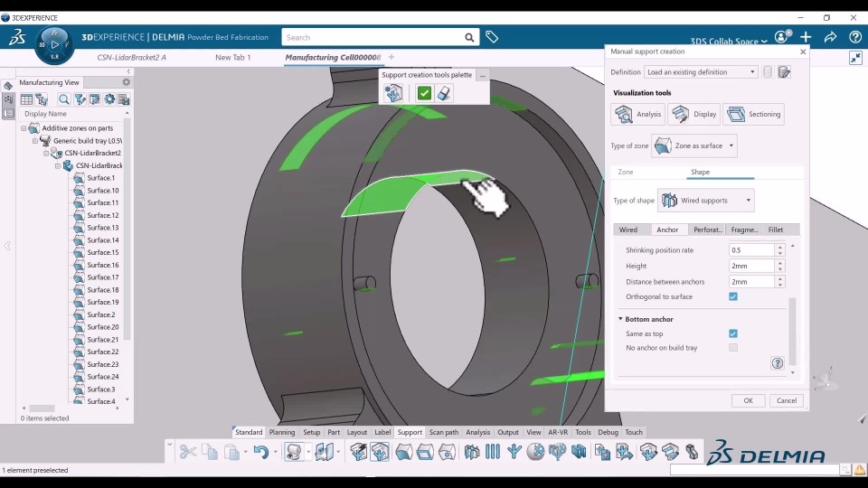Select Surface.17 in the tree
Viewport: 868px width, 488px height.
click(102, 277)
